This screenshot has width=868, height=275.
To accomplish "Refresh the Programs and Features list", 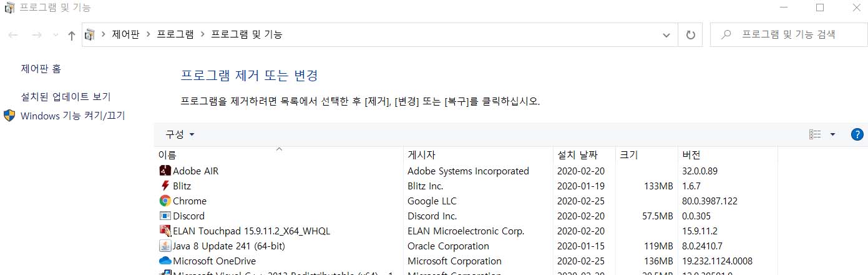I will pos(690,35).
